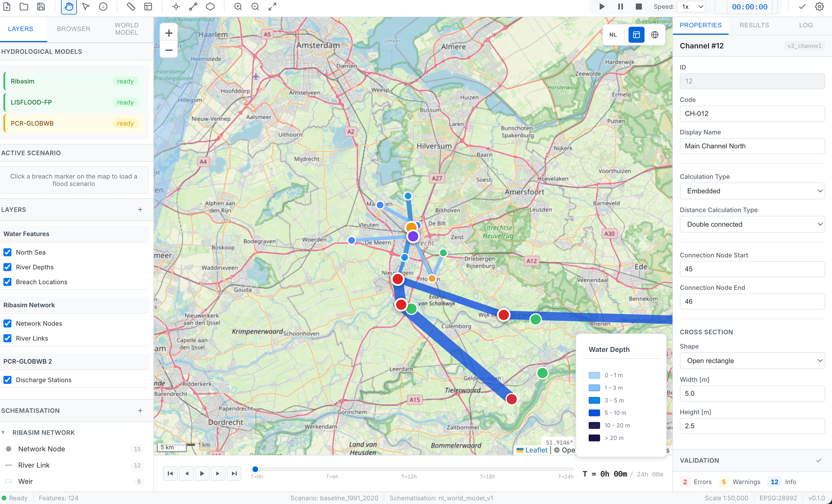Screen dimensions: 832x504
Task: Select the ruler measure tool
Action: tap(131, 7)
